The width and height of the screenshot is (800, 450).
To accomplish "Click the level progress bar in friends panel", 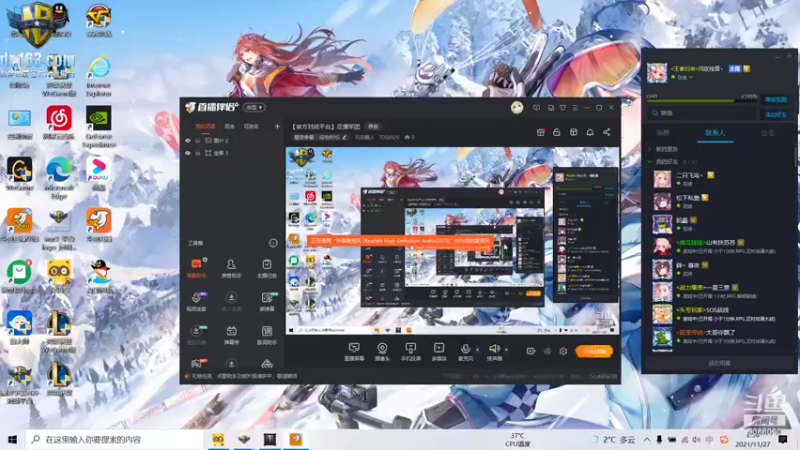I will (701, 101).
